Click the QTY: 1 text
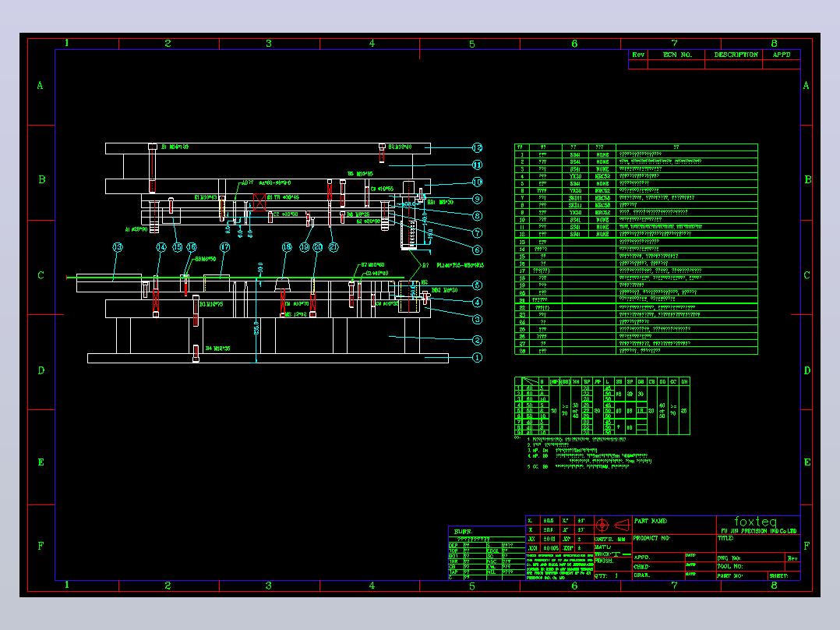 tap(606, 576)
